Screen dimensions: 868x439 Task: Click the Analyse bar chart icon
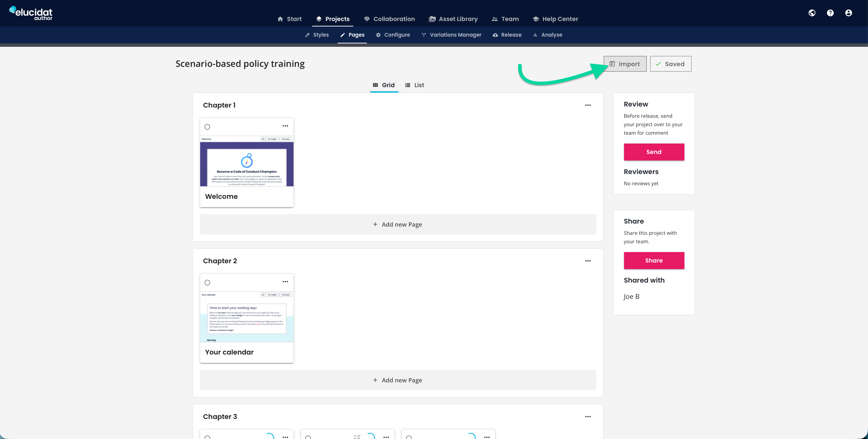[x=535, y=35]
